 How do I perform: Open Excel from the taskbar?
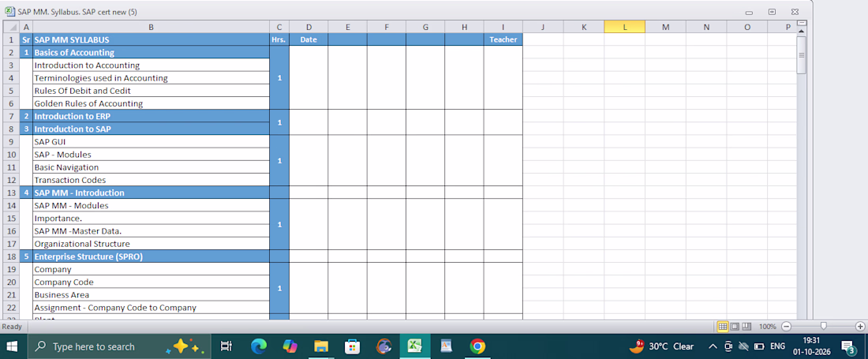414,346
